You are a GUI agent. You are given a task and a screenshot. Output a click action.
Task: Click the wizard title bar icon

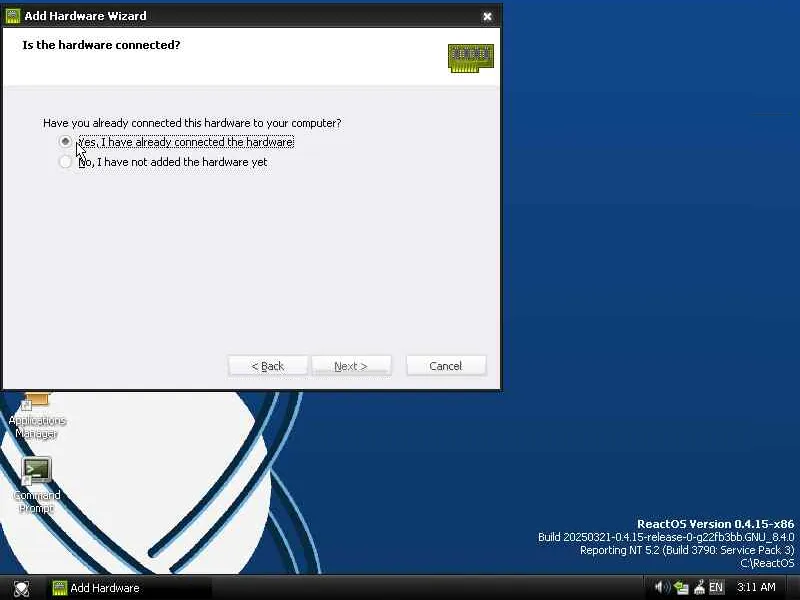pos(13,16)
